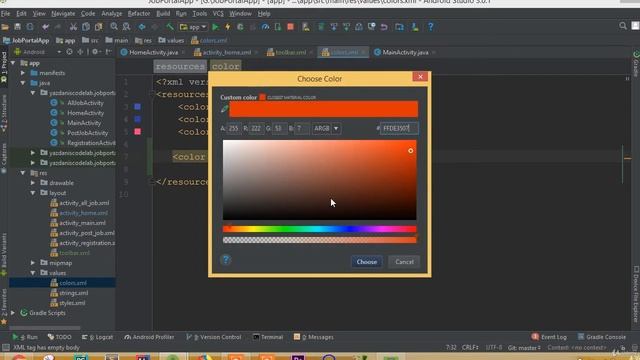Image resolution: width=640 pixels, height=360 pixels.
Task: Collapse the layout folder
Action: pyautogui.click(x=33, y=193)
